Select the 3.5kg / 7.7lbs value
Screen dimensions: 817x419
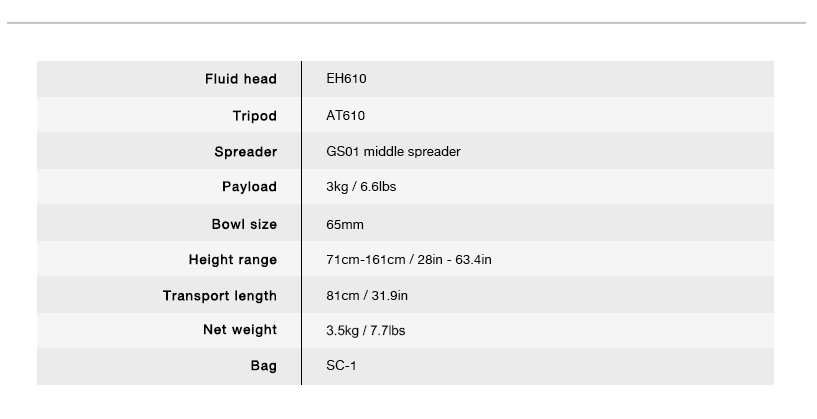(x=366, y=330)
